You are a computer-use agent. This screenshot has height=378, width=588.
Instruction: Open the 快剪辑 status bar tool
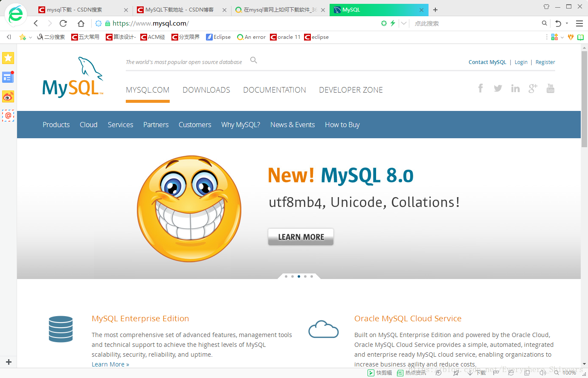tap(380, 373)
